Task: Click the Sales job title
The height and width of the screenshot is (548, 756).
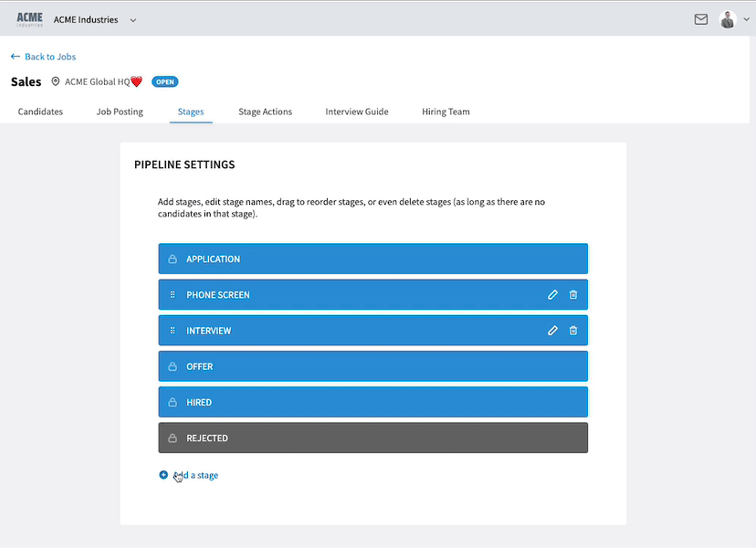Action: tap(26, 82)
